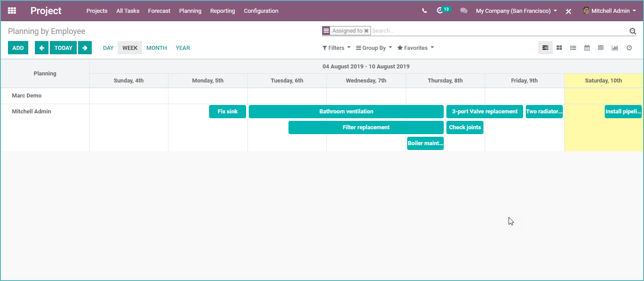Remove the Assigned to filter tag
This screenshot has width=644, height=281.
(367, 30)
